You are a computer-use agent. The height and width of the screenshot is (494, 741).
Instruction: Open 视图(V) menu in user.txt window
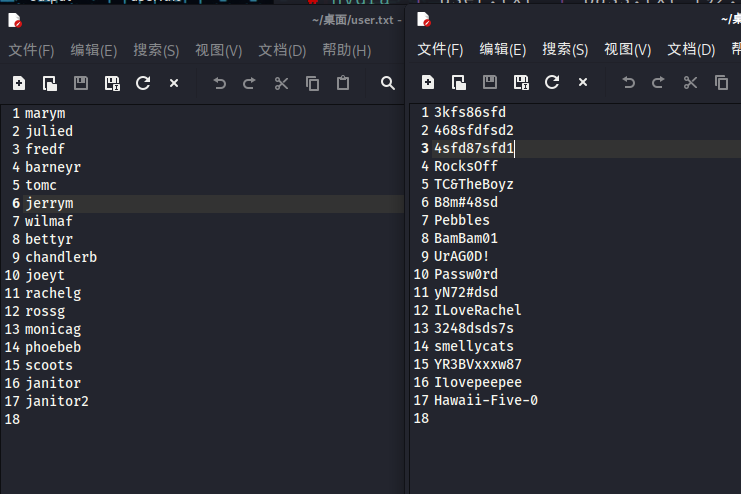pyautogui.click(x=218, y=51)
